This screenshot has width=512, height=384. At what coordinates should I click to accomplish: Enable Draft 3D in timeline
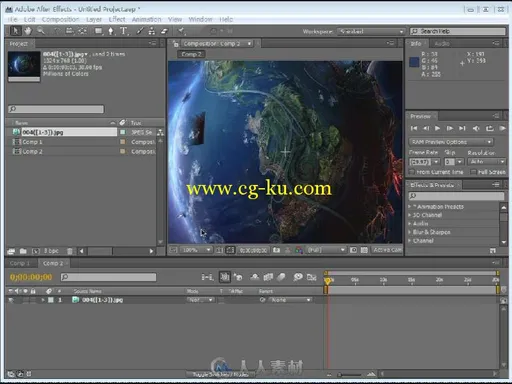point(238,277)
